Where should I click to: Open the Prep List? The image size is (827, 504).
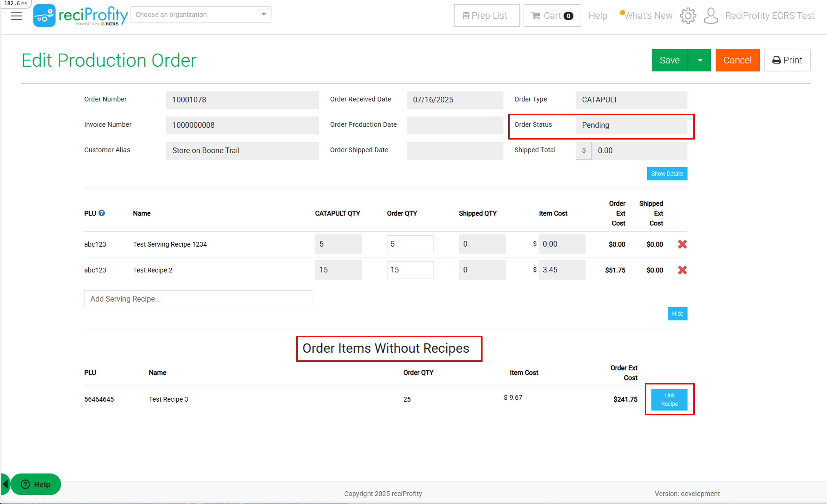tap(486, 15)
